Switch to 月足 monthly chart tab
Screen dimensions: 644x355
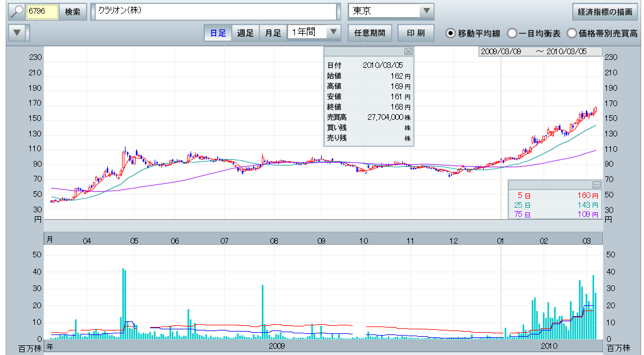[273, 33]
